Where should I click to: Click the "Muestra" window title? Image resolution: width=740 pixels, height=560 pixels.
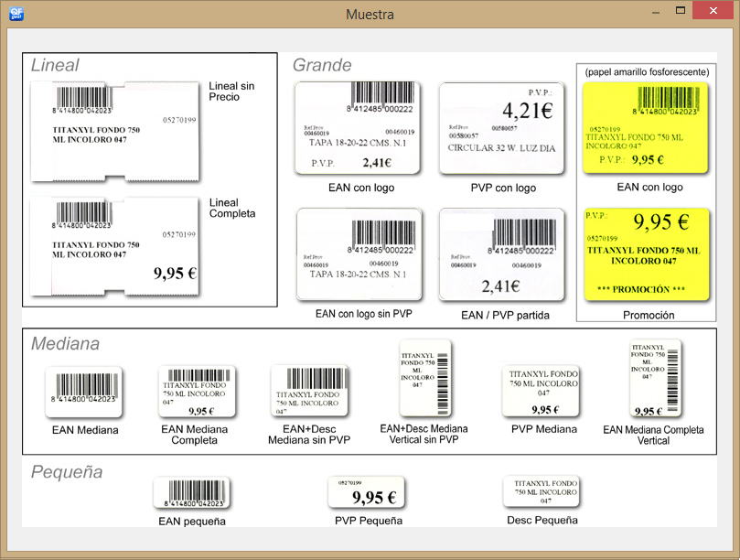[x=370, y=15]
